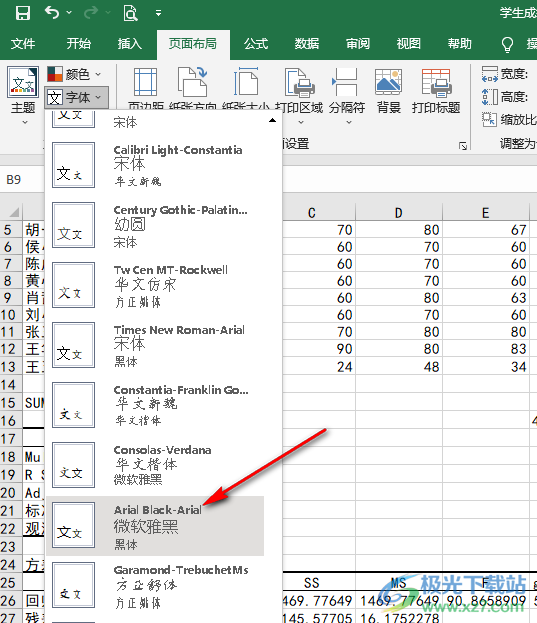The width and height of the screenshot is (537, 623).
Task: Switch to the 帮助 ribbon tab
Action: (460, 43)
